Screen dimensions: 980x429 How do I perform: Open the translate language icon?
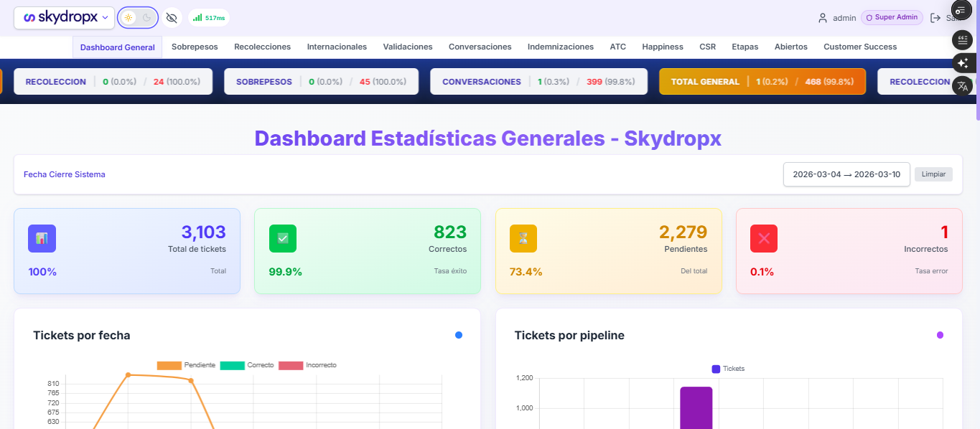963,85
